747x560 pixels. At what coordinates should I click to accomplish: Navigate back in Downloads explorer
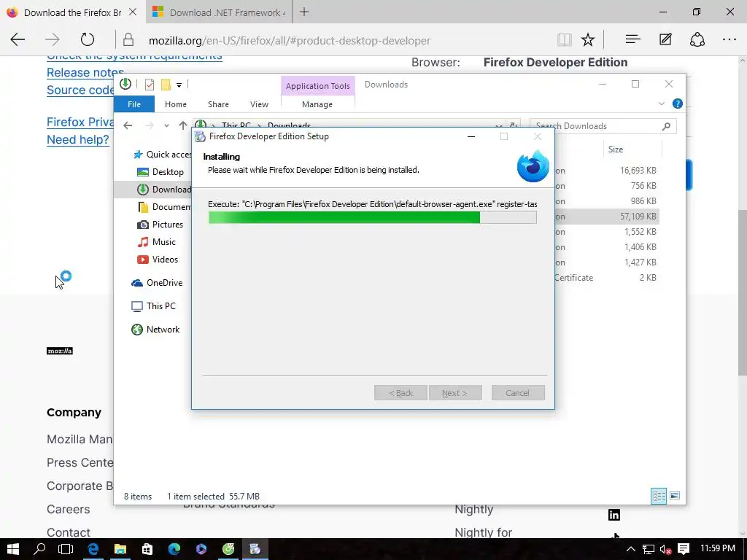(x=128, y=125)
